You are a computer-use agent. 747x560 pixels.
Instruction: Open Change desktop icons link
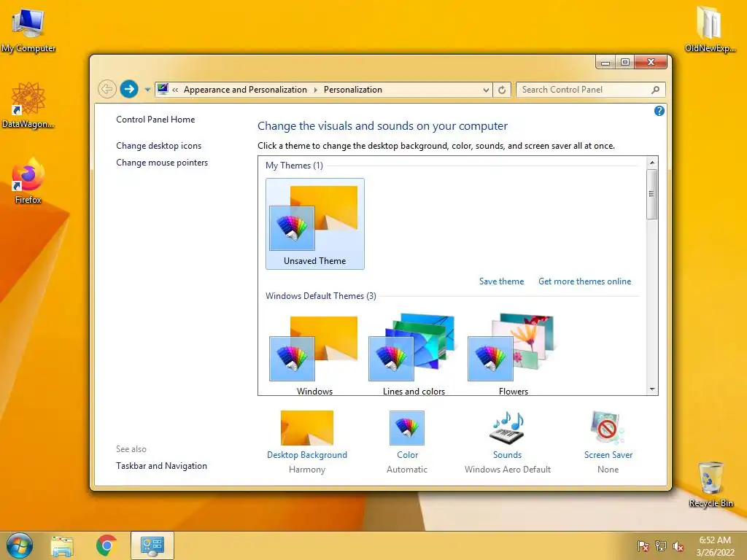(x=158, y=146)
